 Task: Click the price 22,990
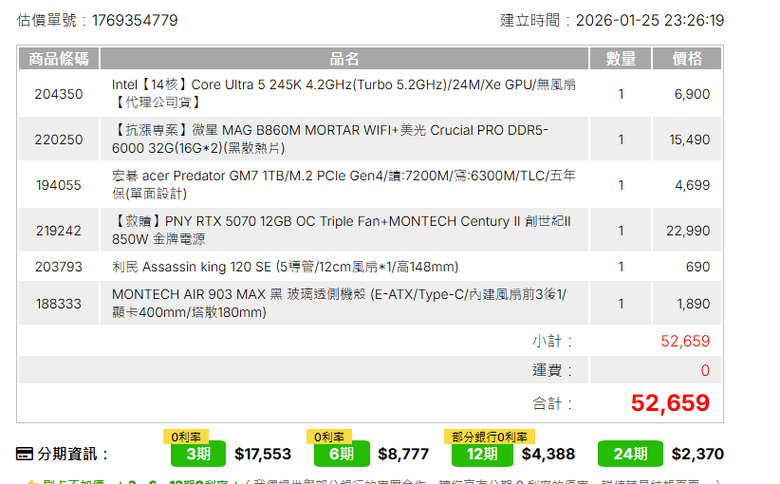[688, 231]
